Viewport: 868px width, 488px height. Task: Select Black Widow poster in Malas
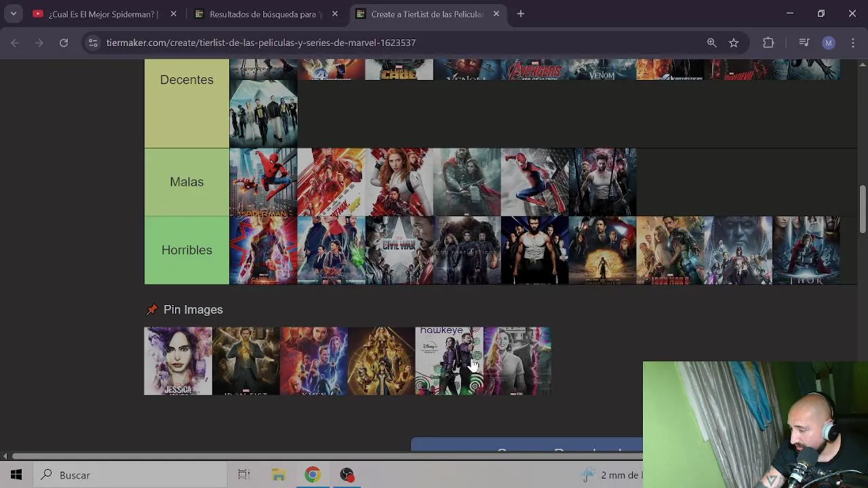399,182
